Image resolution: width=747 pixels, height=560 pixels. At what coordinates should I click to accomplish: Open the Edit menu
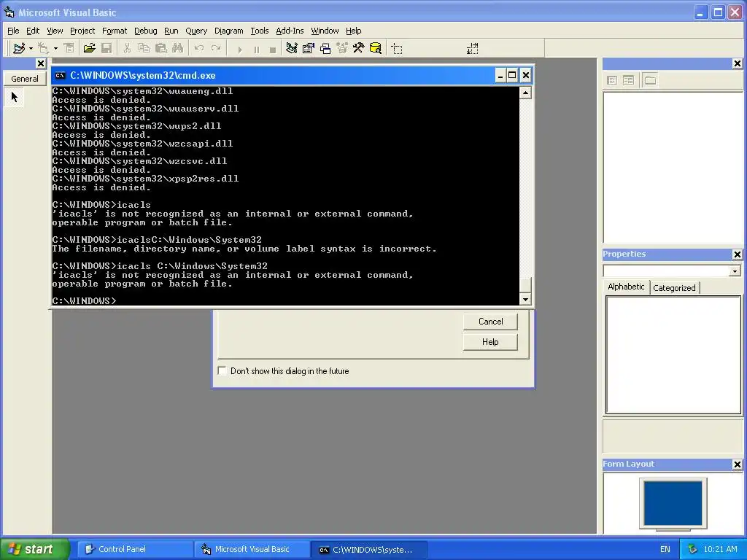coord(33,31)
